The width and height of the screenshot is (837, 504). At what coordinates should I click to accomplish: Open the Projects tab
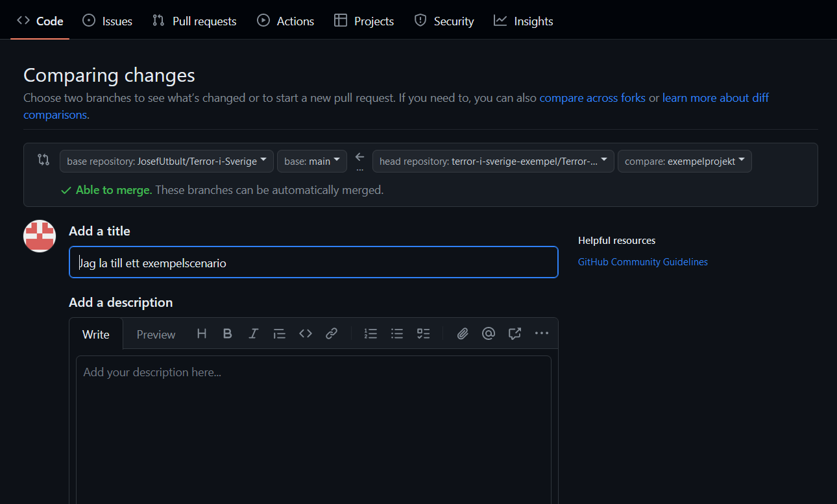[364, 21]
